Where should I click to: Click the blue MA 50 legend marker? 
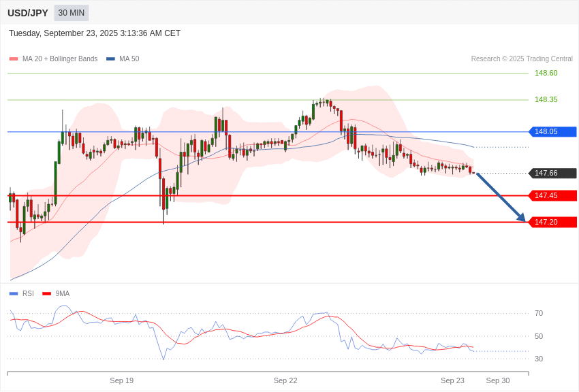pyautogui.click(x=110, y=59)
